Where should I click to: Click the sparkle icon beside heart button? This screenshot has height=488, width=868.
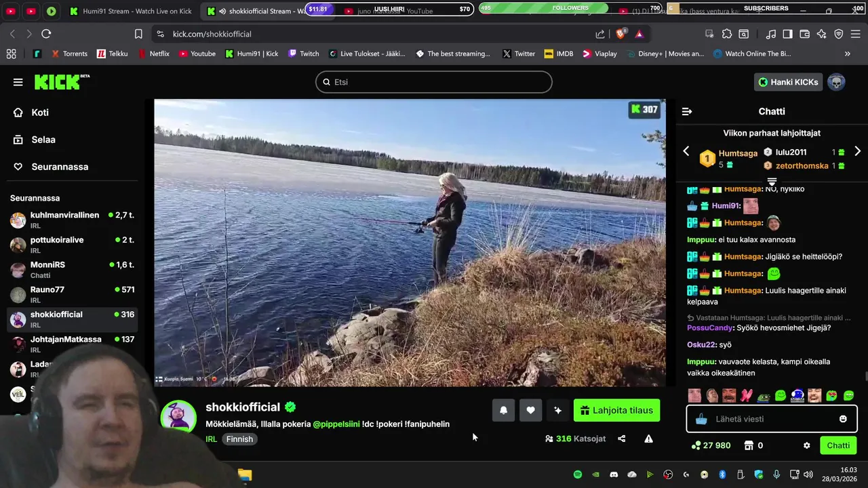pyautogui.click(x=557, y=410)
